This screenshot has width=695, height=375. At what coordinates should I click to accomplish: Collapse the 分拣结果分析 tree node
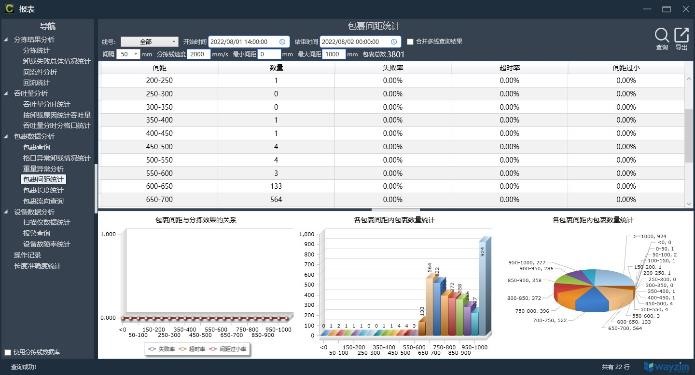(x=6, y=39)
